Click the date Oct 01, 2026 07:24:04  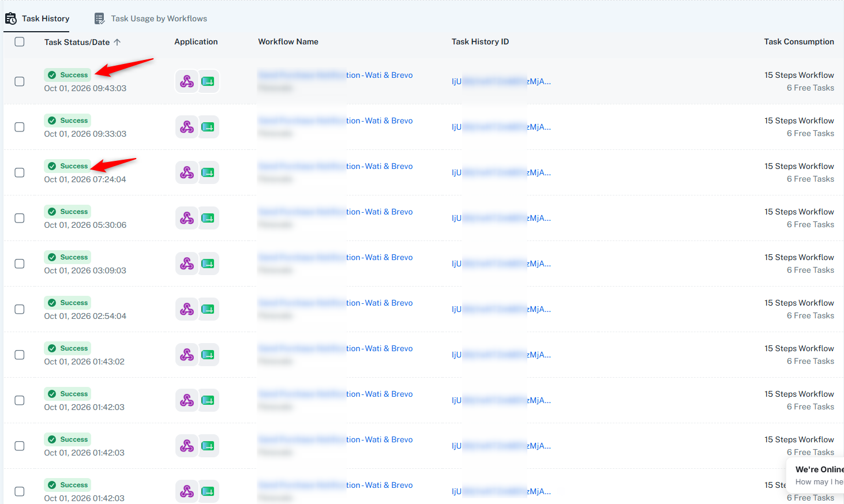85,179
